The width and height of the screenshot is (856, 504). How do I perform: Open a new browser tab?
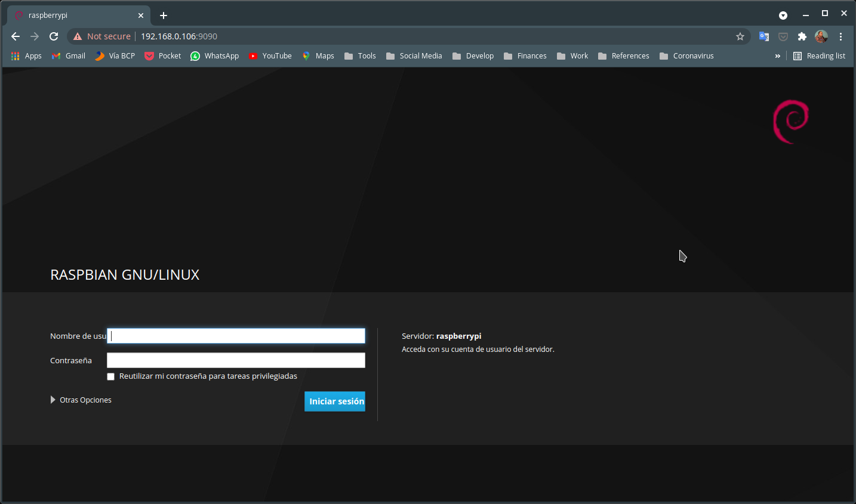point(164,16)
